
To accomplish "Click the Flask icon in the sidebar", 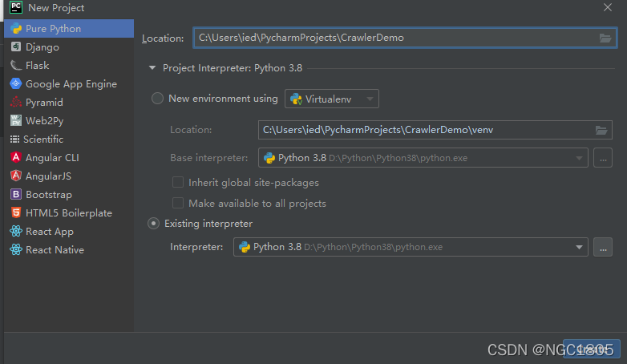I will click(16, 65).
